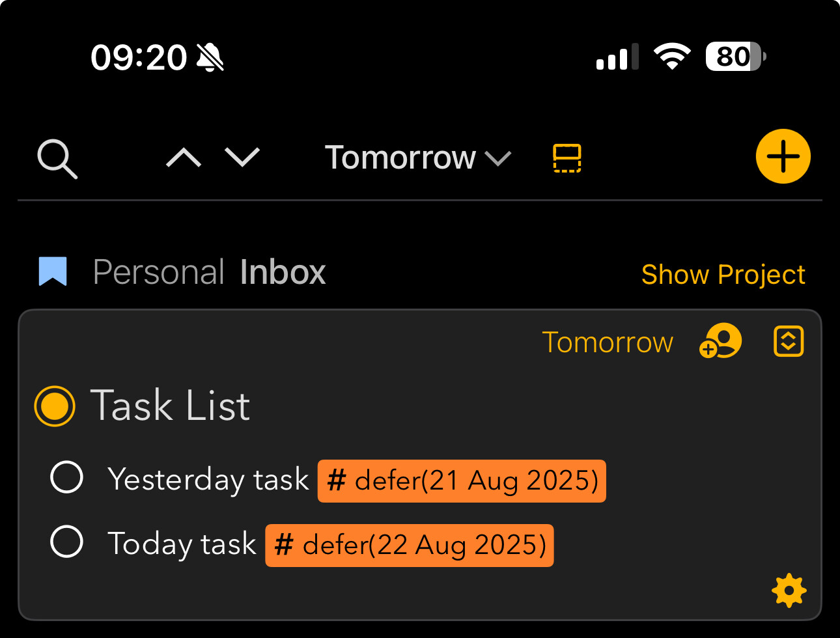Select the Personal breadcrumb label
The image size is (840, 638).
[159, 272]
